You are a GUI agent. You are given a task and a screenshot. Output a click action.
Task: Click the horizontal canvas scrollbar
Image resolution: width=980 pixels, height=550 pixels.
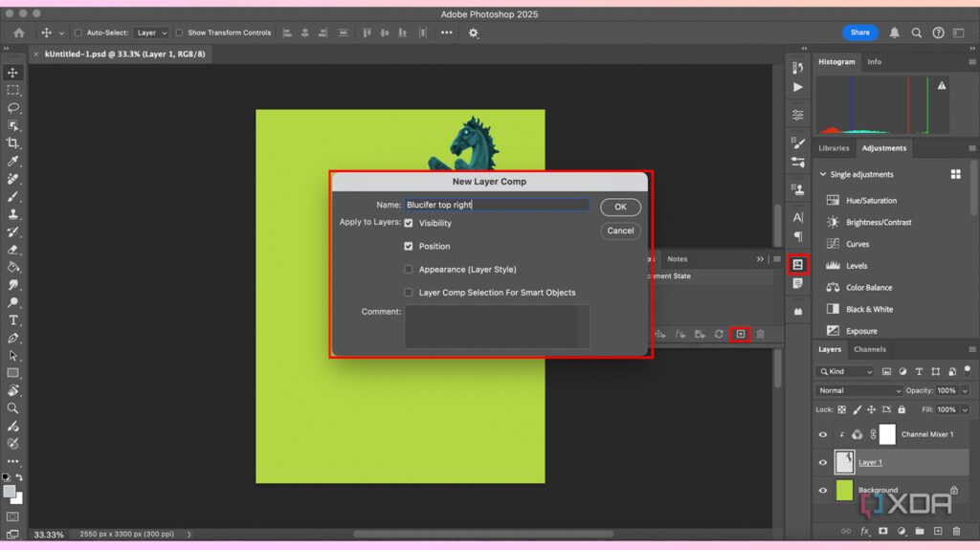tap(482, 534)
